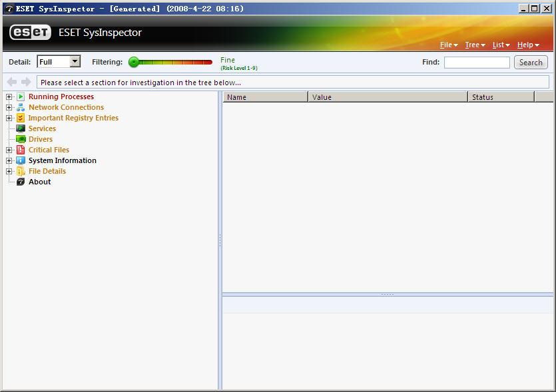Click the Drivers green chip icon

(x=21, y=139)
